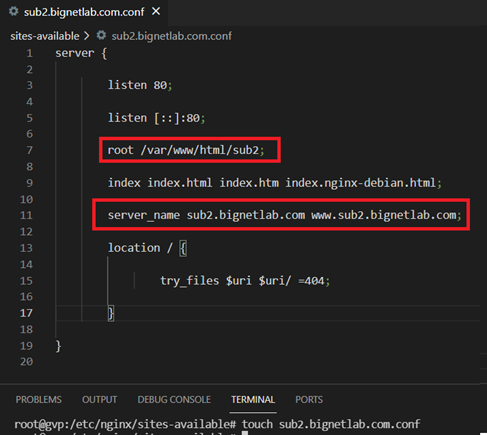Place cursor on the server_name directive line
Viewport: 487px width, 435px height.
click(x=284, y=215)
